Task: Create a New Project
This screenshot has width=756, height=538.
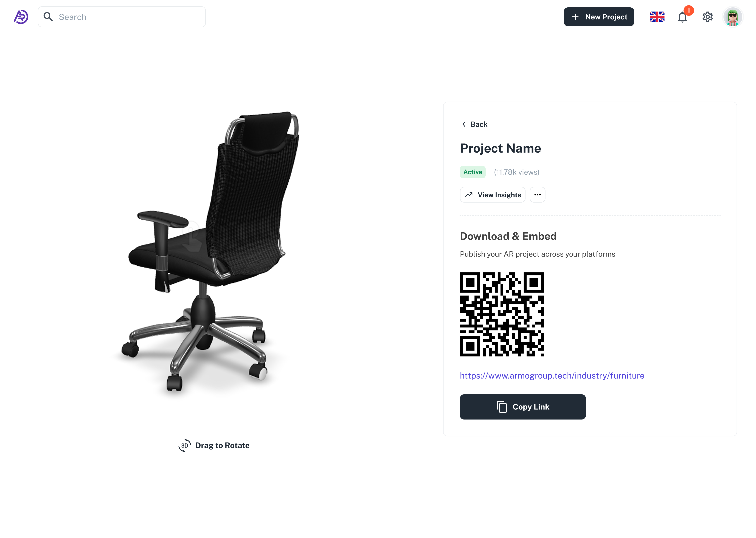Action: coord(599,17)
